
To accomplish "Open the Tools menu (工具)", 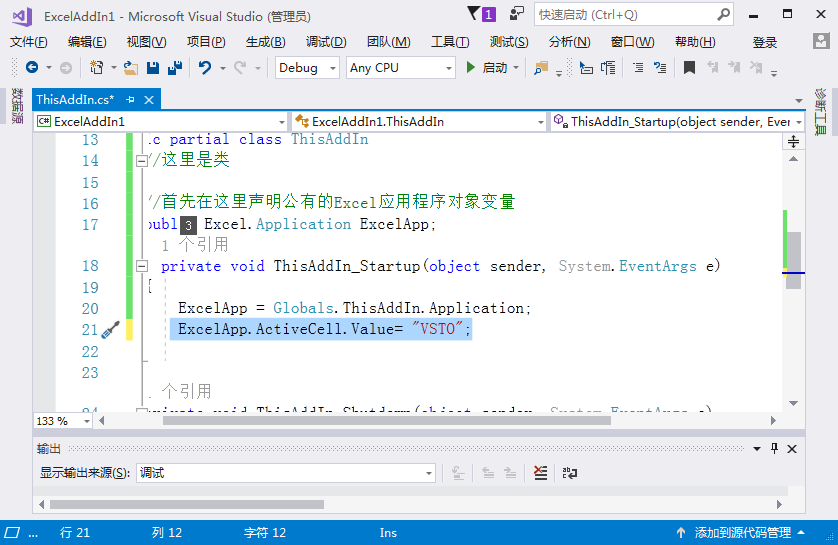I will pos(450,42).
